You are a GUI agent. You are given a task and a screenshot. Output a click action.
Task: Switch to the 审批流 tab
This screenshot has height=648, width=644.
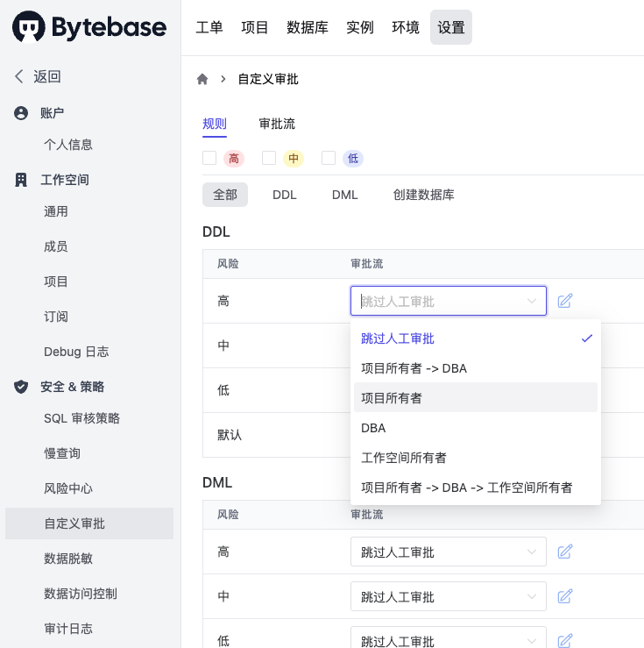coord(277,124)
